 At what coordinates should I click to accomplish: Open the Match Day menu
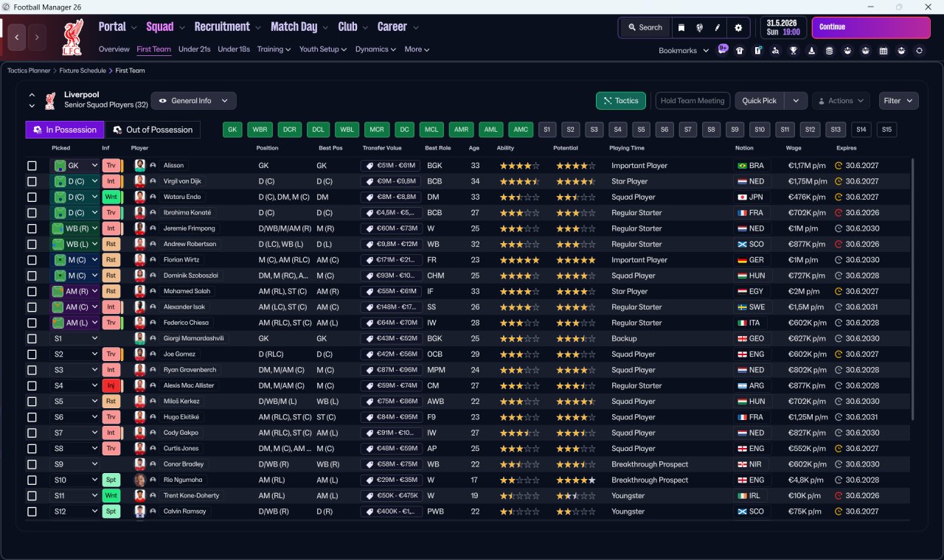[299, 27]
